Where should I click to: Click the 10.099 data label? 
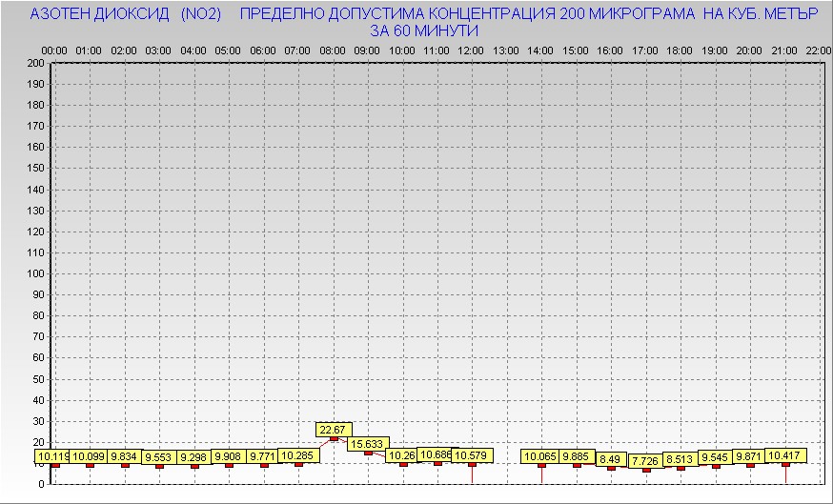click(x=89, y=456)
